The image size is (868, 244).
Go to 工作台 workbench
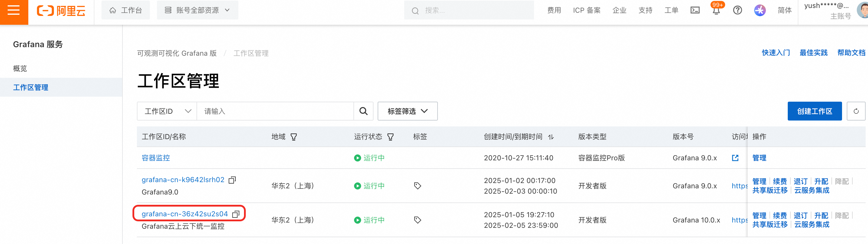pos(126,10)
